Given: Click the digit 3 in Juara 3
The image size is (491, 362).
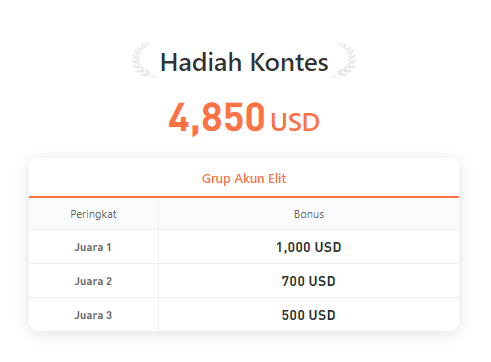Looking at the screenshot, I should click(109, 315).
